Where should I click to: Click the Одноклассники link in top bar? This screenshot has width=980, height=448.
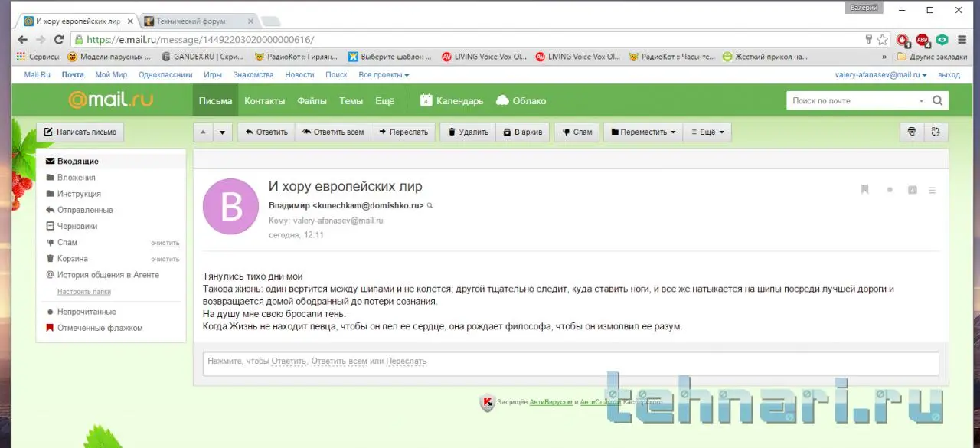(165, 75)
